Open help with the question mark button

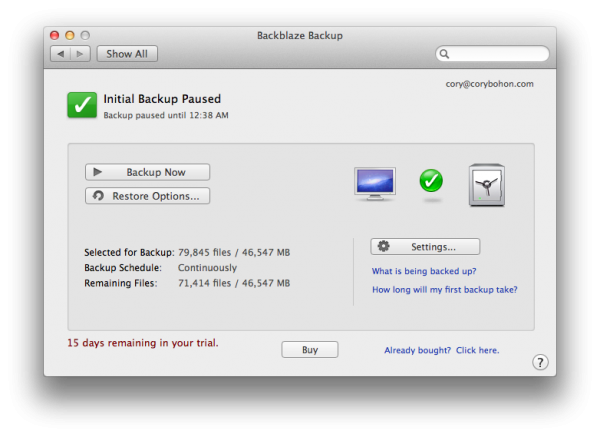pos(540,362)
